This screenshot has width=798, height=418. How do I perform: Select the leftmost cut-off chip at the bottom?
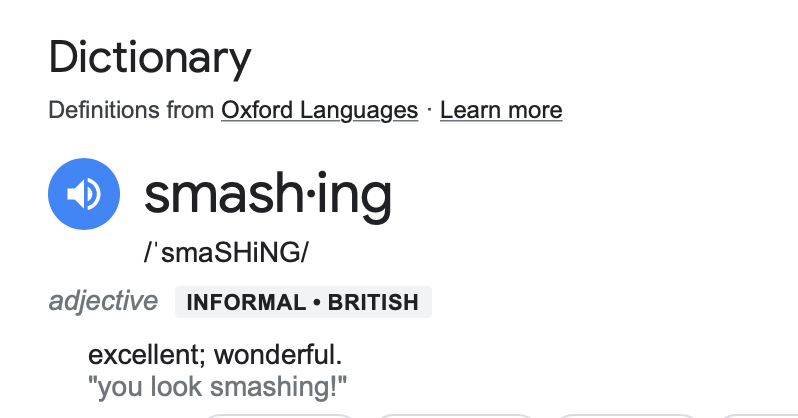(280, 414)
